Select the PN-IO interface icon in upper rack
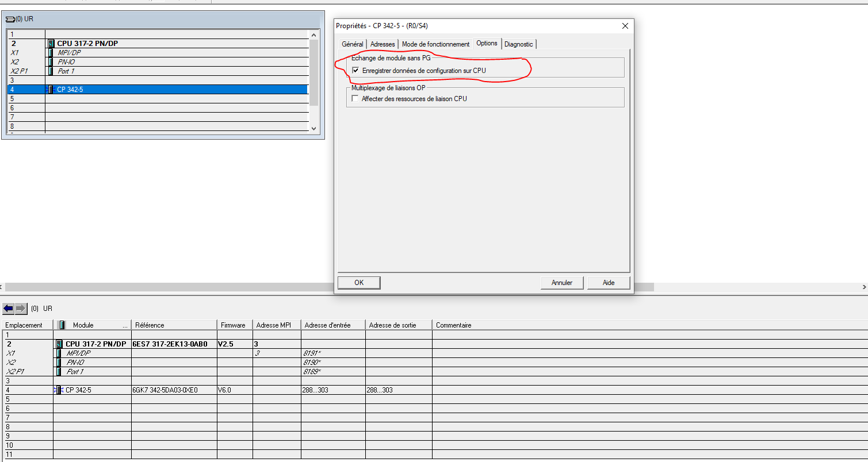Image resolution: width=868 pixels, height=462 pixels. (x=51, y=62)
